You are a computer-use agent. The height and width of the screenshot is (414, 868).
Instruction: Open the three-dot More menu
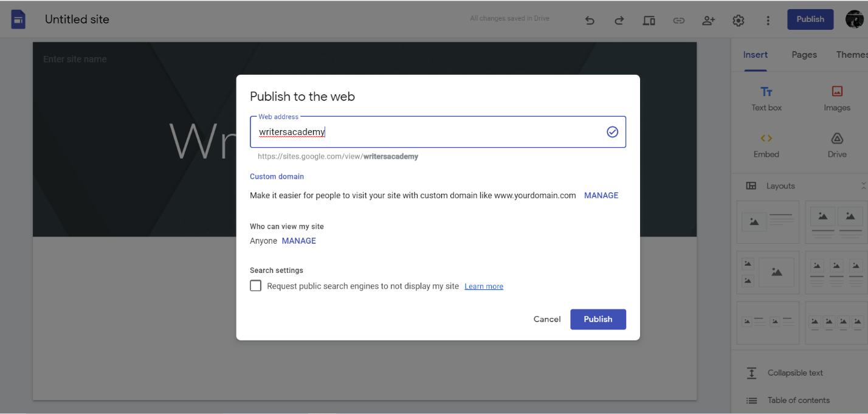pyautogui.click(x=768, y=20)
